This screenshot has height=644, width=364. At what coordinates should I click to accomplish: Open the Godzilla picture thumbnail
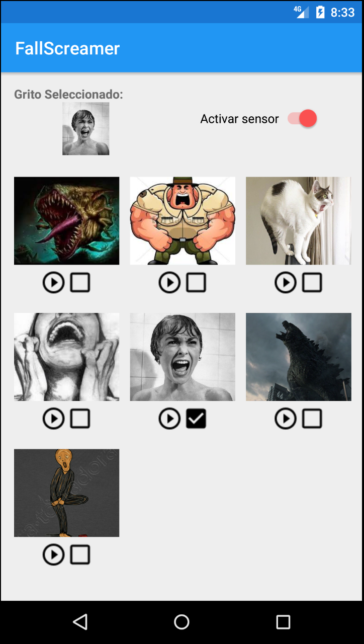299,357
